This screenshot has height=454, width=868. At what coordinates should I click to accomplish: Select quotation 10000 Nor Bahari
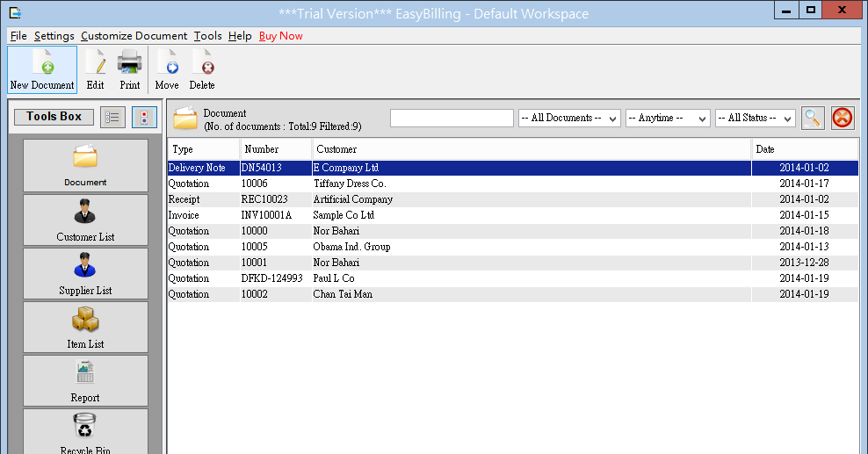513,231
